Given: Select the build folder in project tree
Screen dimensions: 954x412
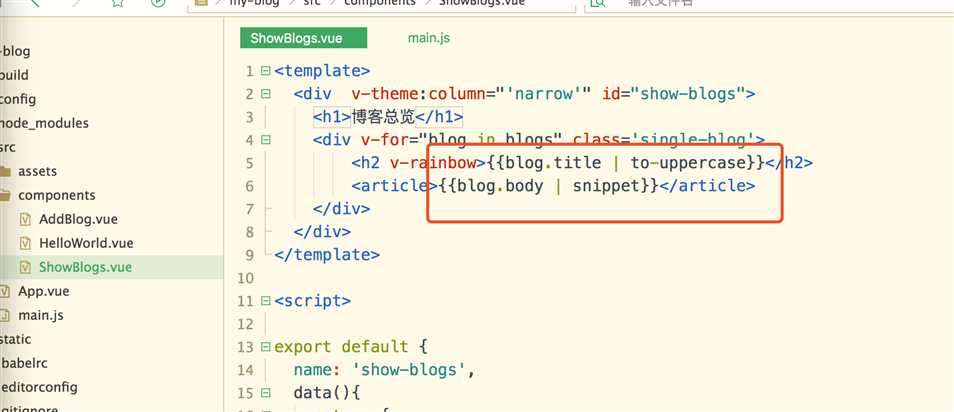Looking at the screenshot, I should (14, 75).
